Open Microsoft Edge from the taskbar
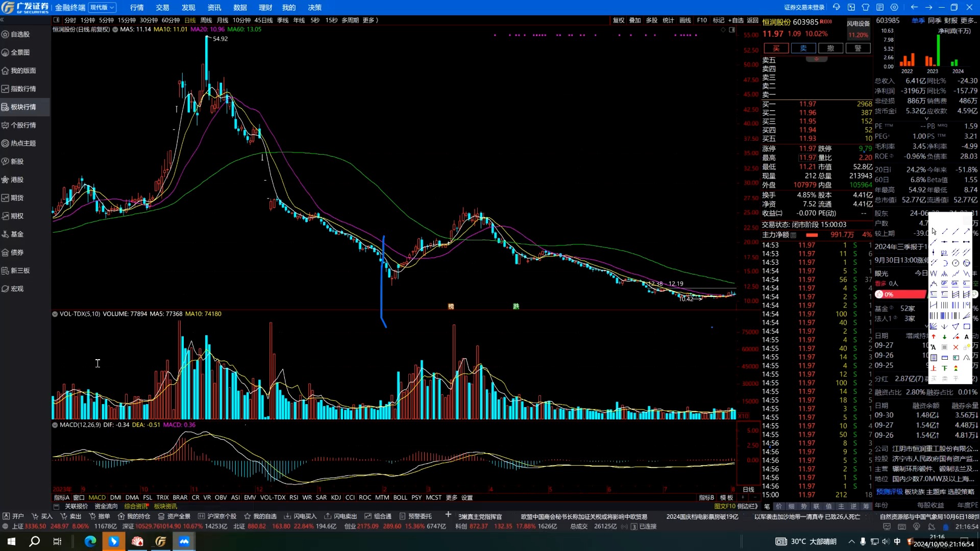 tap(90, 541)
